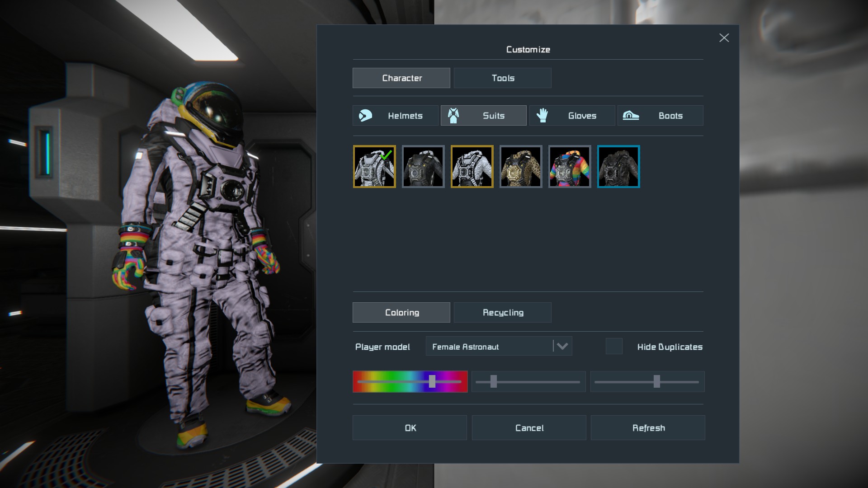Enable the Hide Duplicates checkbox

pyautogui.click(x=614, y=347)
